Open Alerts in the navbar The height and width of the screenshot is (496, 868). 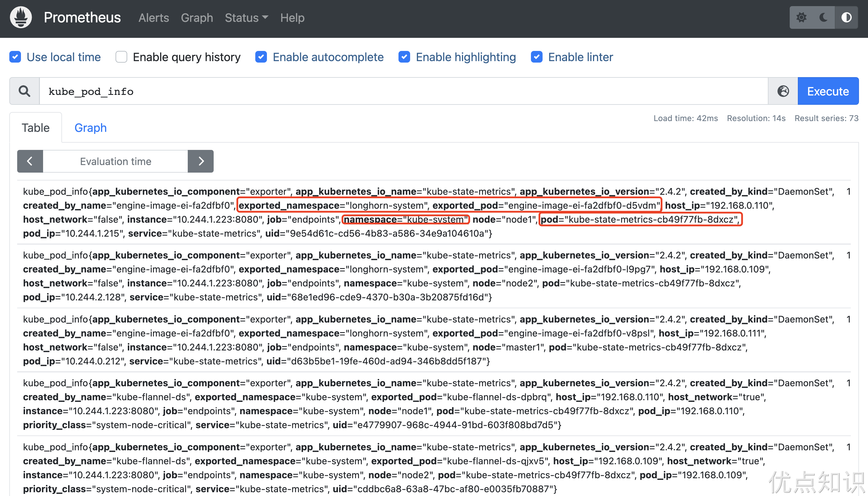click(x=154, y=18)
